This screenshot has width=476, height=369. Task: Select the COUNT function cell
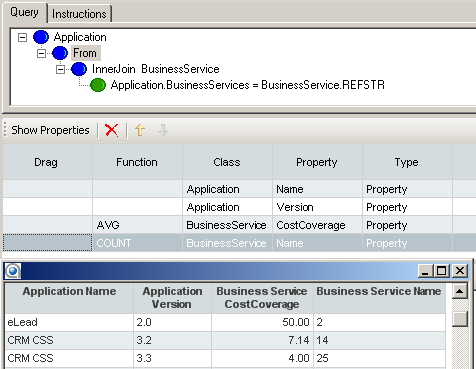coord(137,243)
